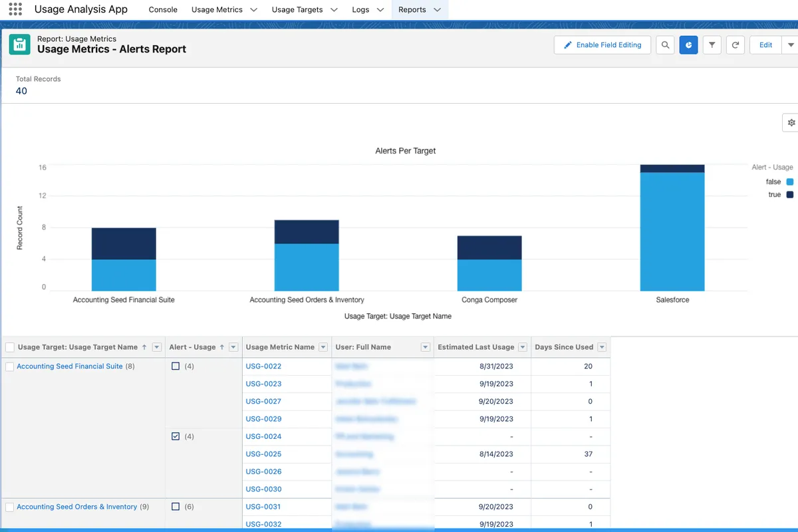Viewport: 798px width, 532px height.
Task: Click unchecked alert box for Financial Suite (4)
Action: pyautogui.click(x=176, y=366)
